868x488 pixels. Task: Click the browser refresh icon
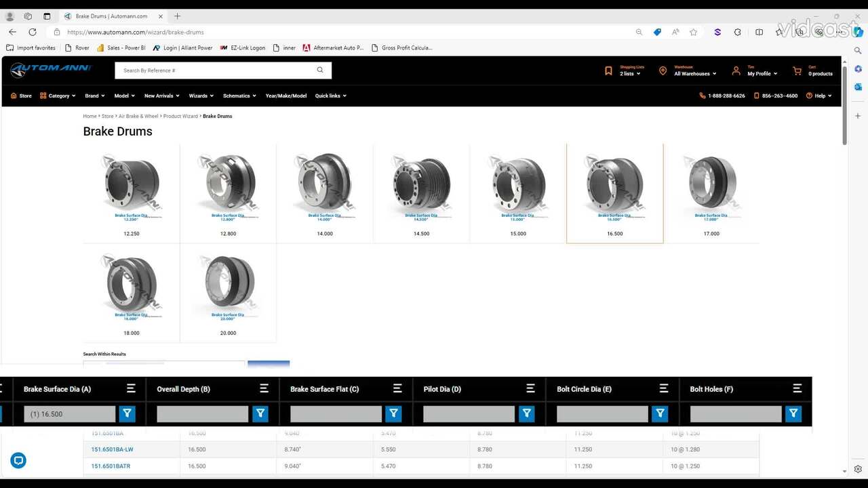(x=33, y=32)
